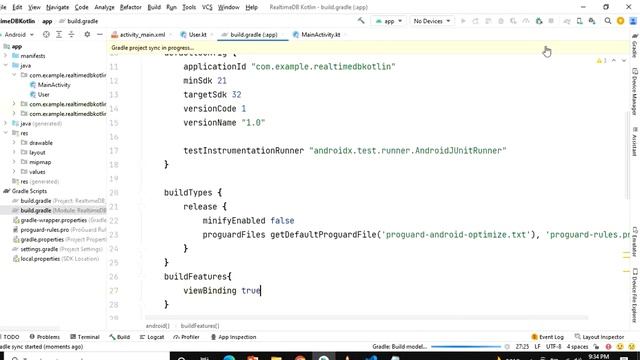Screen dimensions: 640x360
Task: Open the Refactor menu
Action: point(130,7)
